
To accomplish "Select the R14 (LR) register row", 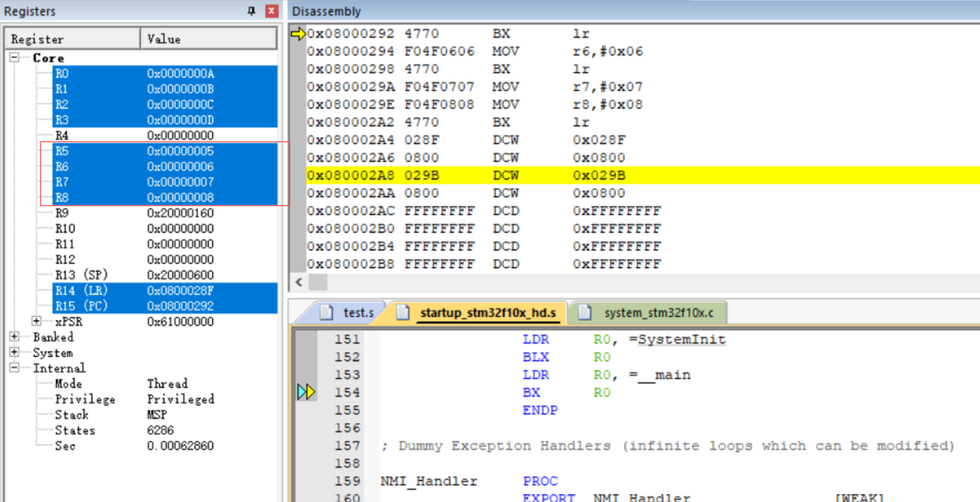I will 165,291.
